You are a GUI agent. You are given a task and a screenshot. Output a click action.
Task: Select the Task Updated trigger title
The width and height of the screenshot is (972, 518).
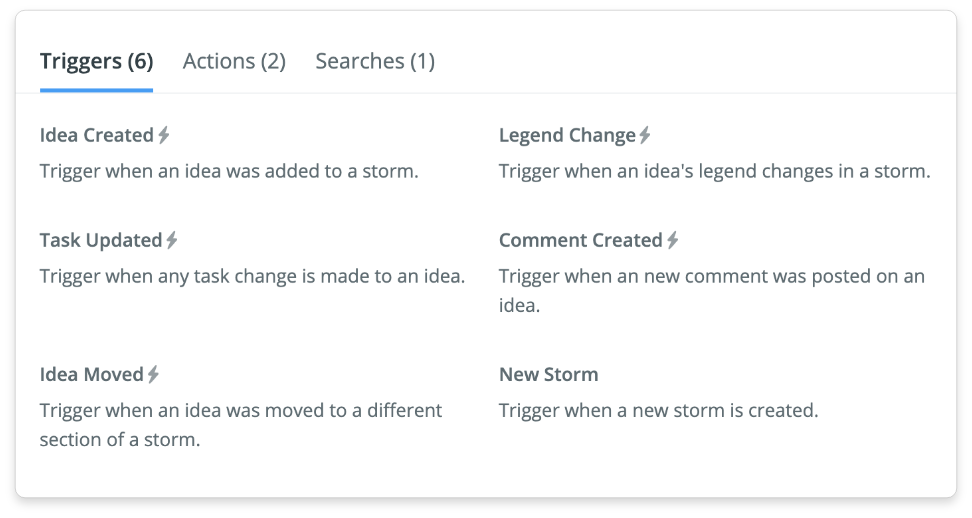[x=101, y=240]
